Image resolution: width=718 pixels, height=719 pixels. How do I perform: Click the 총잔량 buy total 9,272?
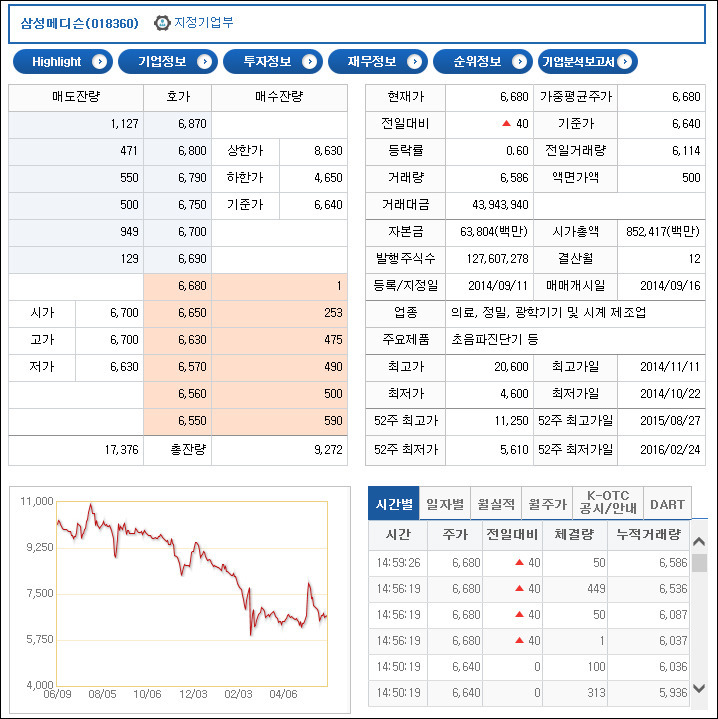click(x=328, y=450)
